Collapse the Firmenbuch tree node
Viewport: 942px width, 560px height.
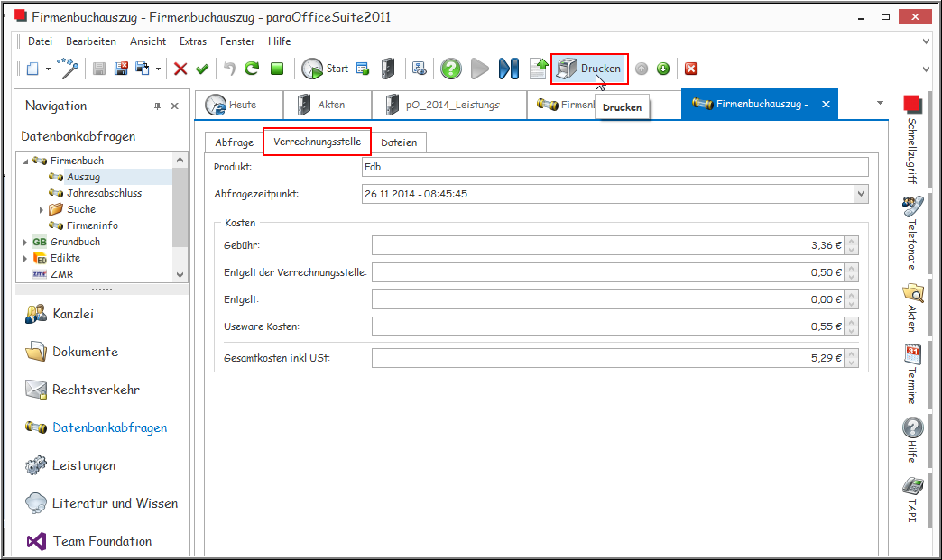(x=25, y=161)
